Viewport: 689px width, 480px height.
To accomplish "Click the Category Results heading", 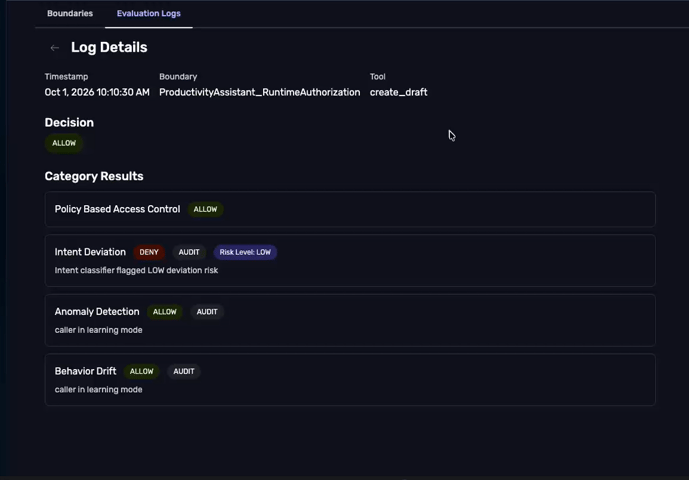I will [94, 176].
